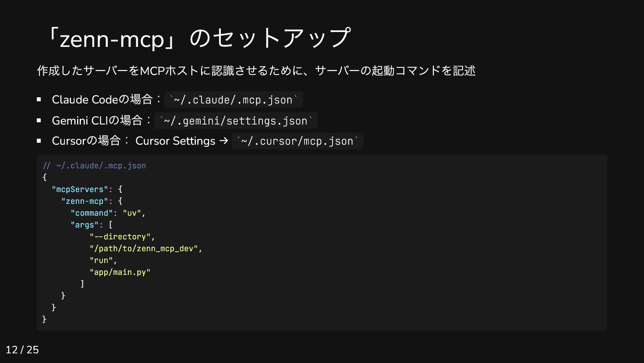Click the slide page number 12 / 25
The height and width of the screenshot is (363, 644).
pyautogui.click(x=22, y=349)
